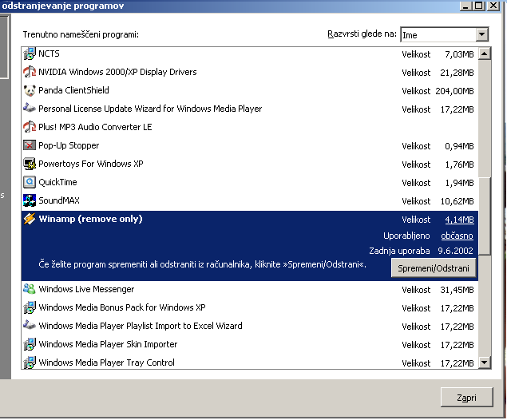Viewport: 507px width, 420px height.
Task: Click the Personal License Update Wizard icon
Action: pos(30,108)
